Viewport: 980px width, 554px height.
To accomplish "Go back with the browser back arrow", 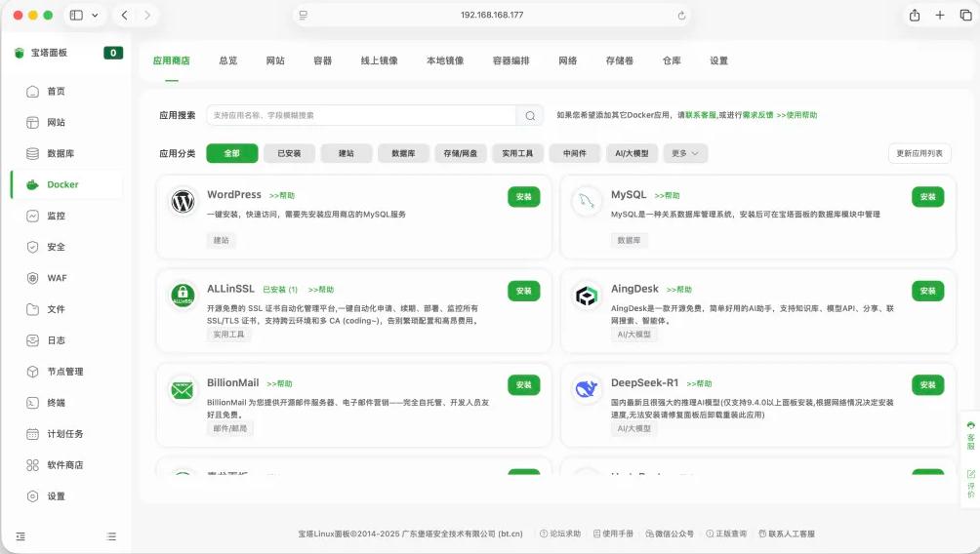I will click(x=124, y=15).
